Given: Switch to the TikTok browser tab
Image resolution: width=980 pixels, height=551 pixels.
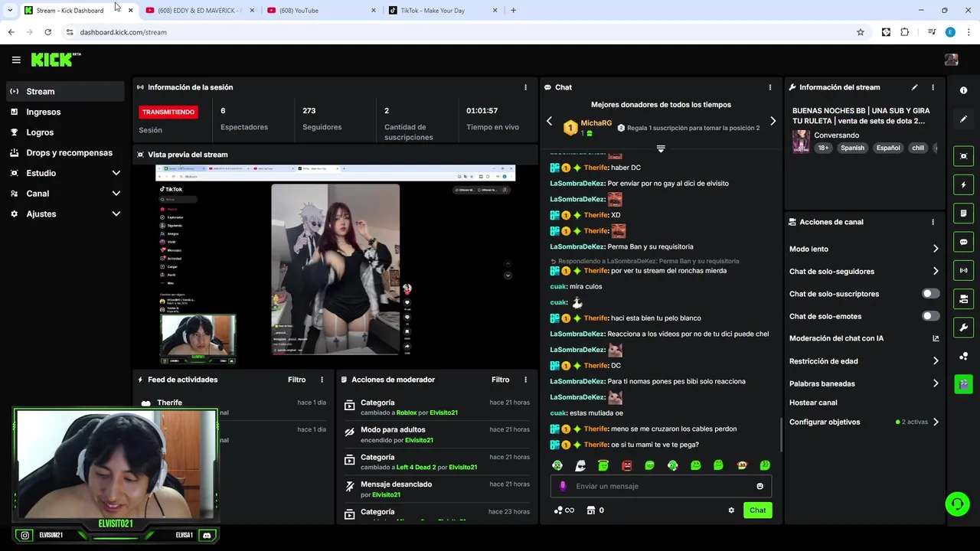Looking at the screenshot, I should click(443, 11).
